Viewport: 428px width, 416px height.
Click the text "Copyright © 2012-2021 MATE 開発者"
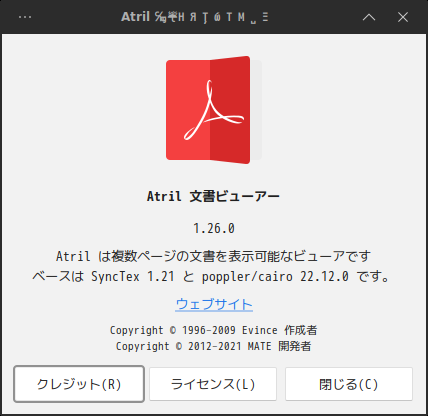214,346
